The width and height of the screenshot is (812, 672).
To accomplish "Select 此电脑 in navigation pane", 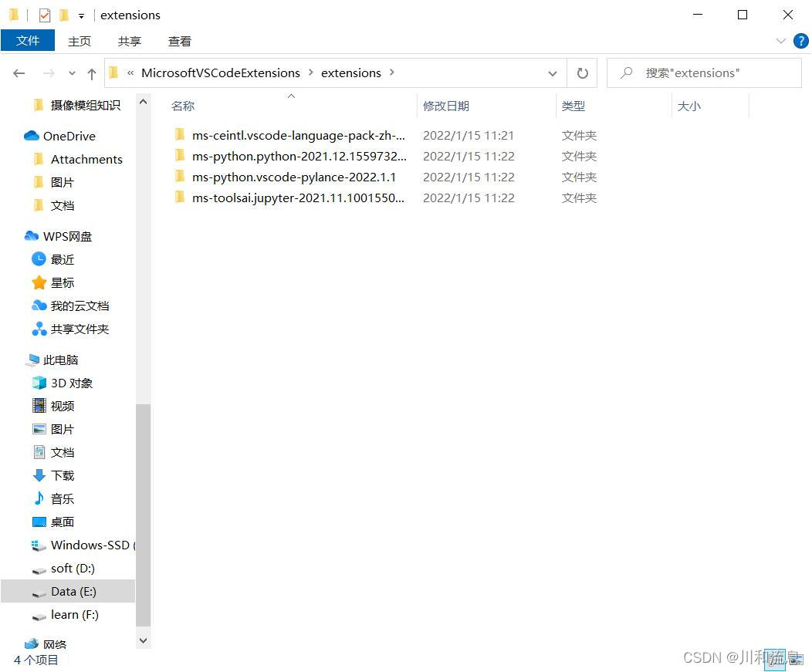I will [x=60, y=360].
